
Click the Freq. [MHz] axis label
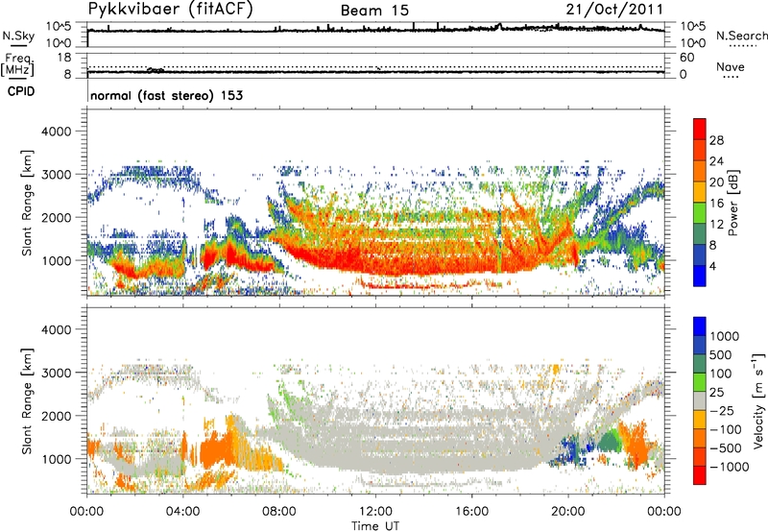(x=17, y=65)
